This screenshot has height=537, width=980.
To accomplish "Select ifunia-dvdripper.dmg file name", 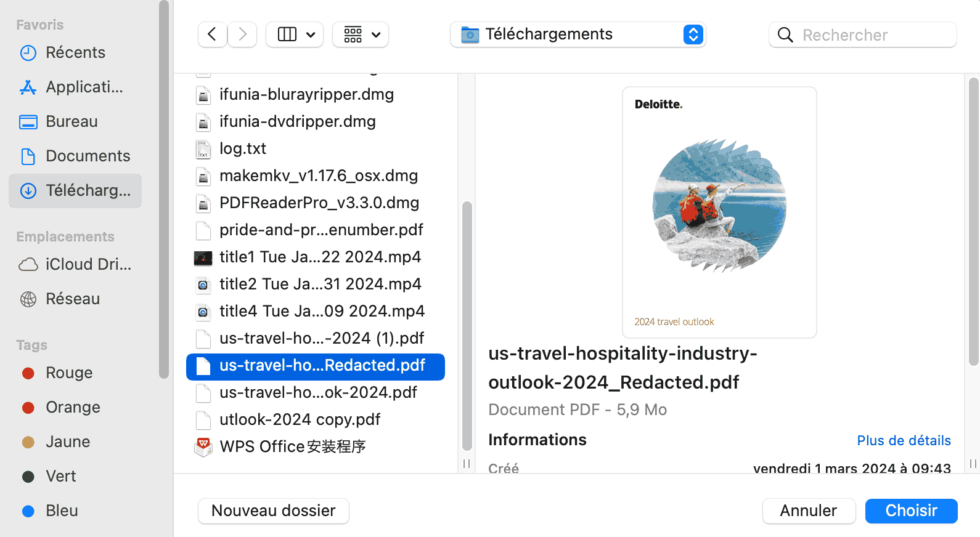I will click(298, 121).
